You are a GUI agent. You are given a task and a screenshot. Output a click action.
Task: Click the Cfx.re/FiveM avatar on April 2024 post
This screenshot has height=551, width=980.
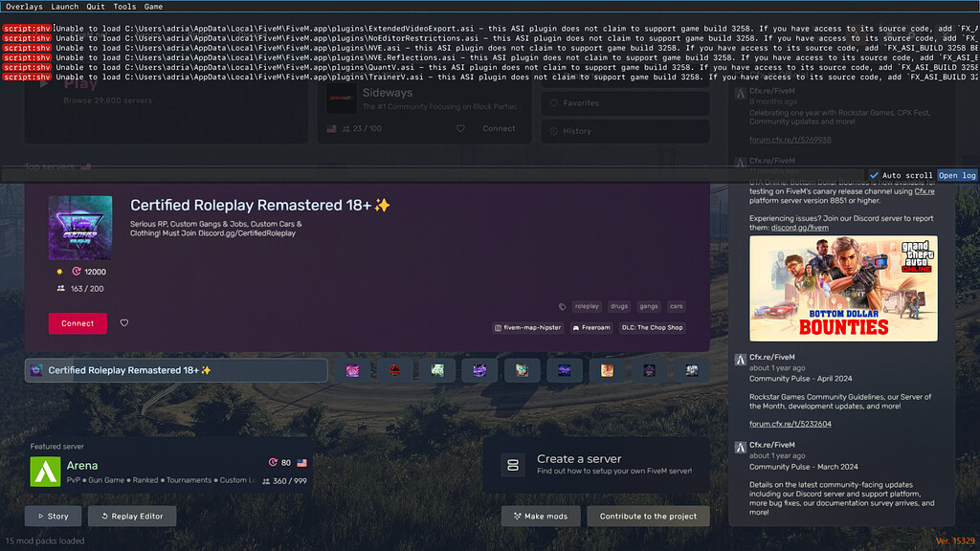click(x=740, y=360)
